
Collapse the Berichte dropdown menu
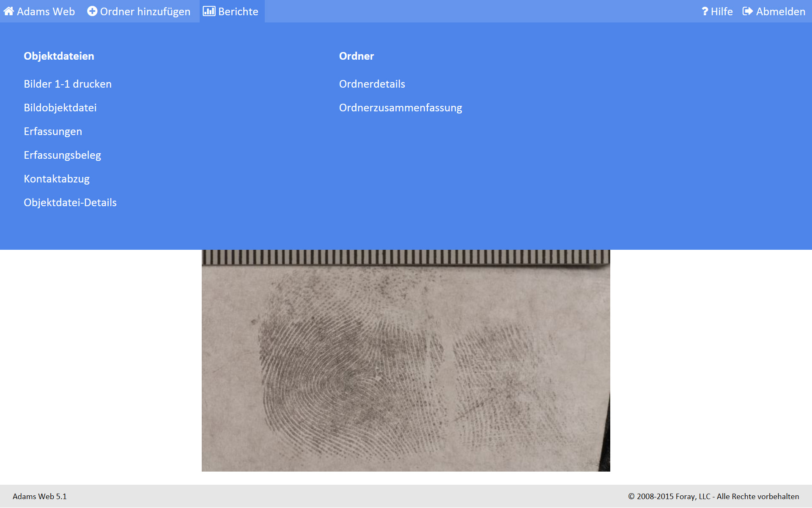[x=238, y=11]
